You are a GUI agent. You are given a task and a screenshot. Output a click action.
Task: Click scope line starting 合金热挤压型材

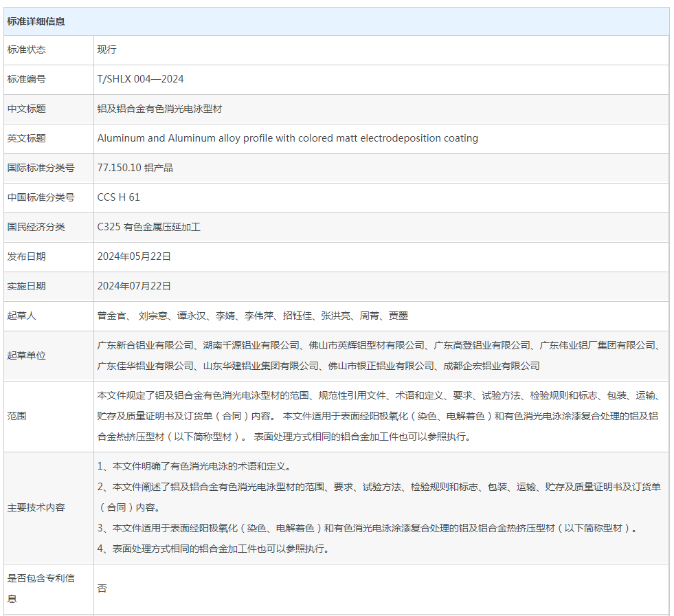coord(285,437)
